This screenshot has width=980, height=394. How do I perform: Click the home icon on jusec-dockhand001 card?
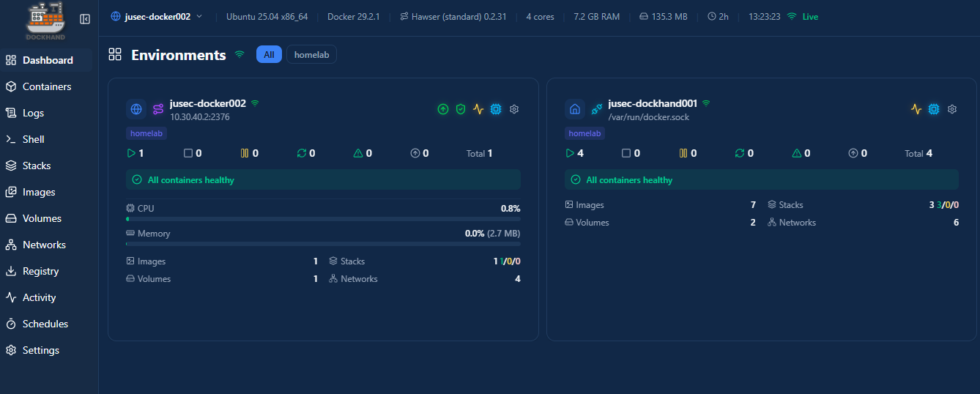coord(575,109)
